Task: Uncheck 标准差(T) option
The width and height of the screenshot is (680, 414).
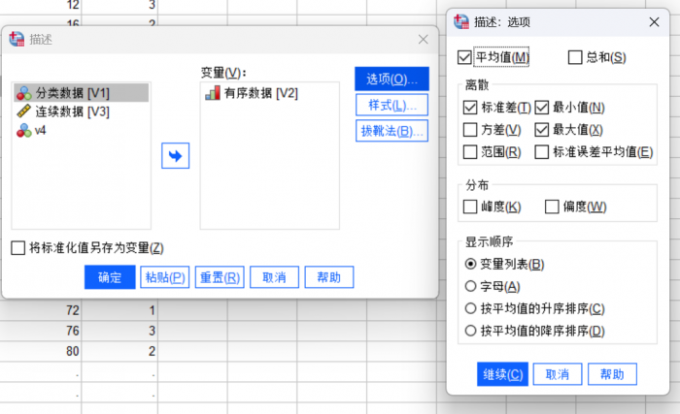Action: point(470,108)
